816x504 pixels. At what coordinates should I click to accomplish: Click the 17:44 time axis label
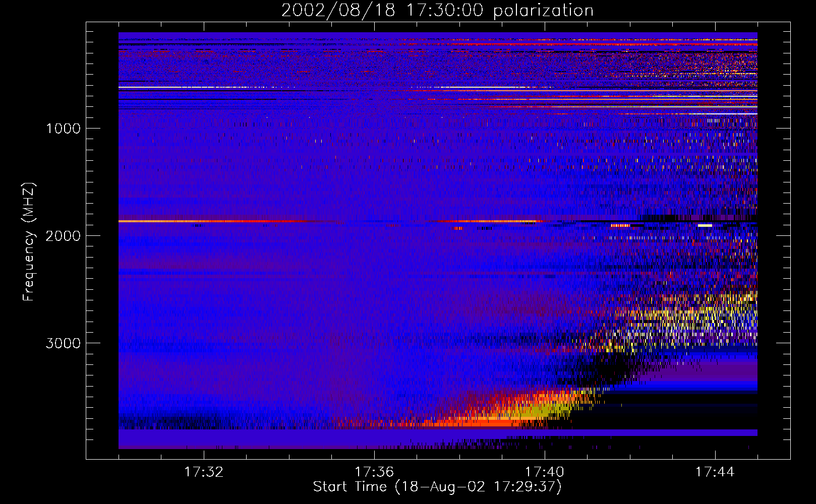(715, 472)
